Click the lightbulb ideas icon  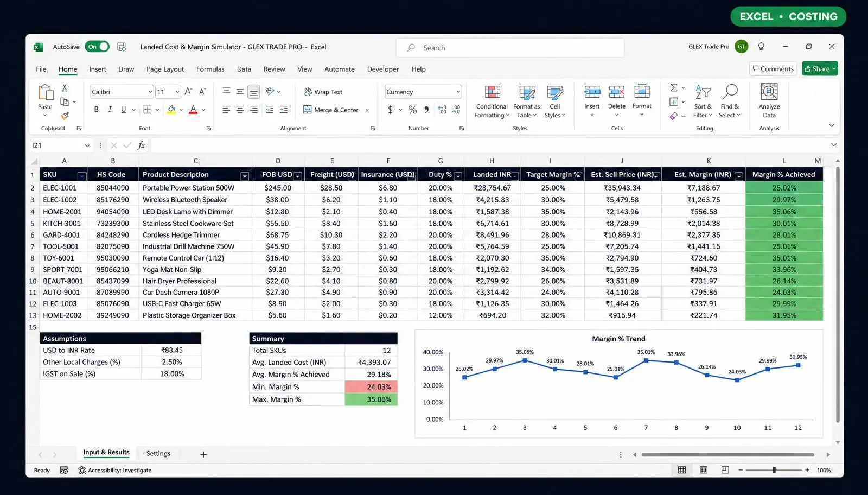click(761, 47)
